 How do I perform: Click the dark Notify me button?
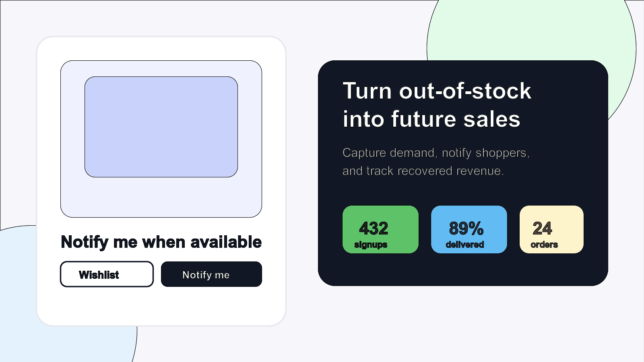211,274
